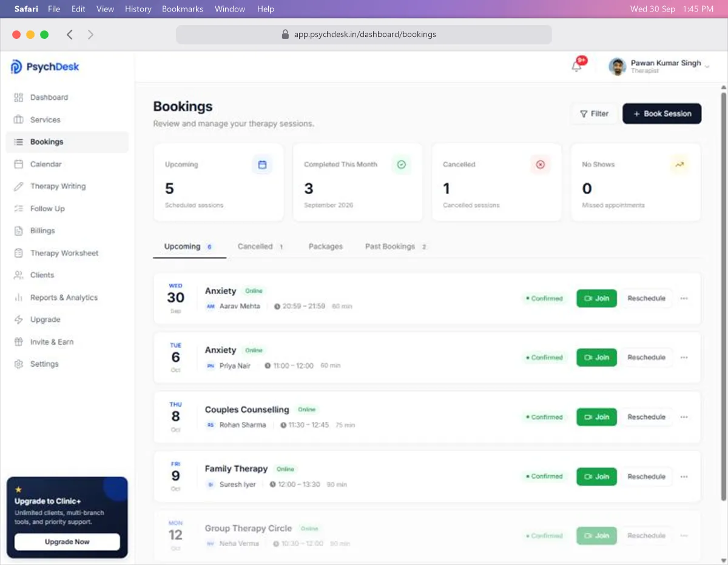Click the Cancelled card cross icon
This screenshot has width=728, height=565.
point(541,164)
